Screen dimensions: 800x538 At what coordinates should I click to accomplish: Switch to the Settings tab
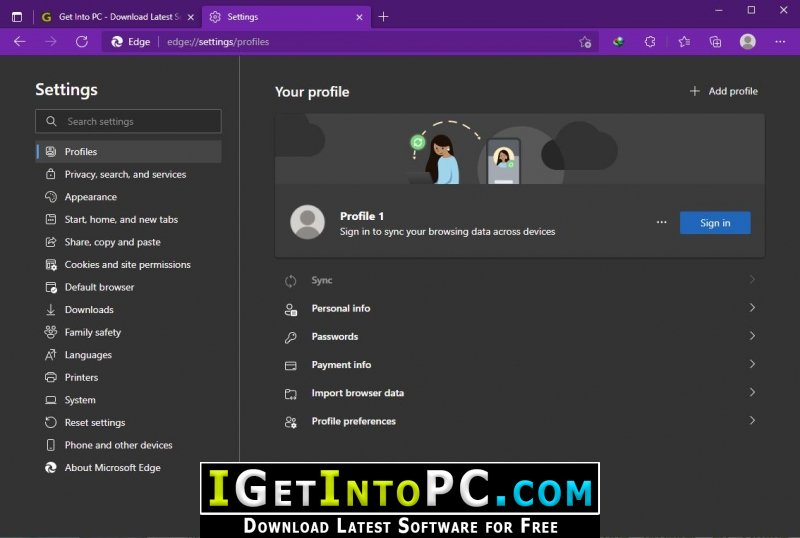tap(286, 17)
